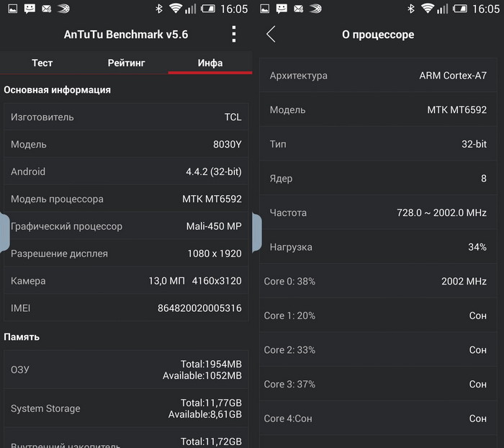The image size is (504, 448).
Task: Select the Core 2: 33% row
Action: 378,350
